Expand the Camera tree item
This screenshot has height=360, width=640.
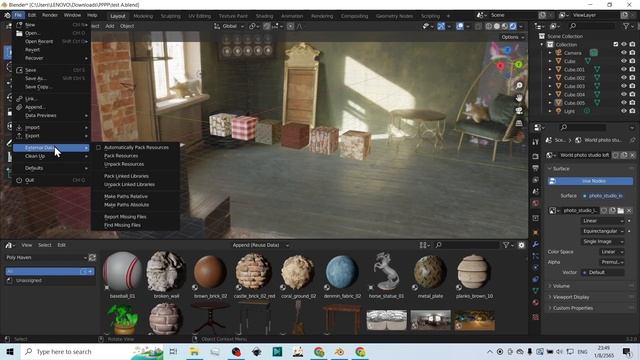click(x=550, y=53)
